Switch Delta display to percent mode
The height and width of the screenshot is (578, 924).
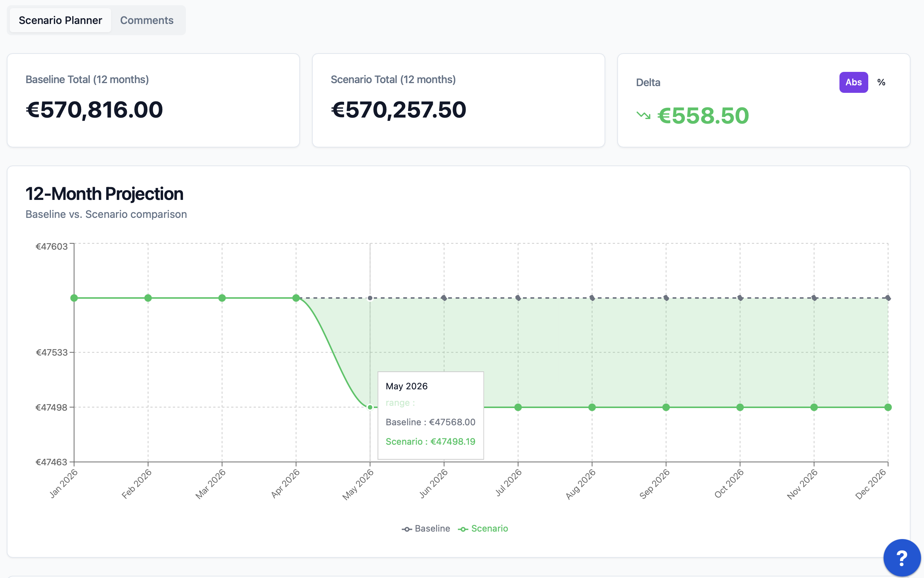coord(881,82)
